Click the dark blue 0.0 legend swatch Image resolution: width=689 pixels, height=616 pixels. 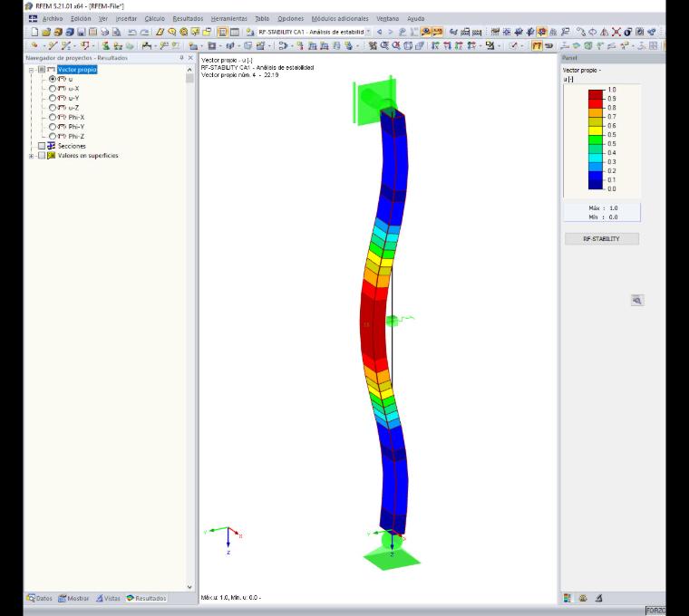pyautogui.click(x=596, y=185)
